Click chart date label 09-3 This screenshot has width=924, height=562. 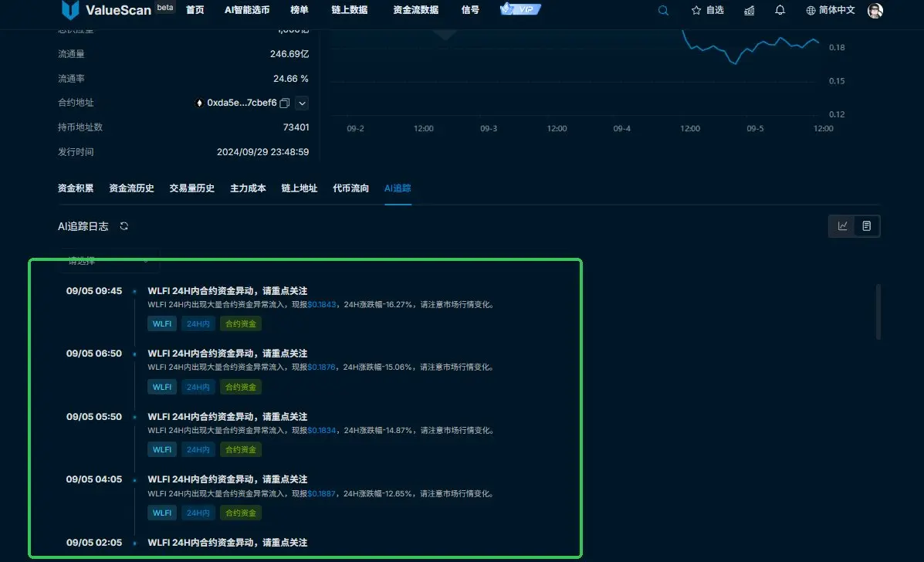tap(489, 128)
